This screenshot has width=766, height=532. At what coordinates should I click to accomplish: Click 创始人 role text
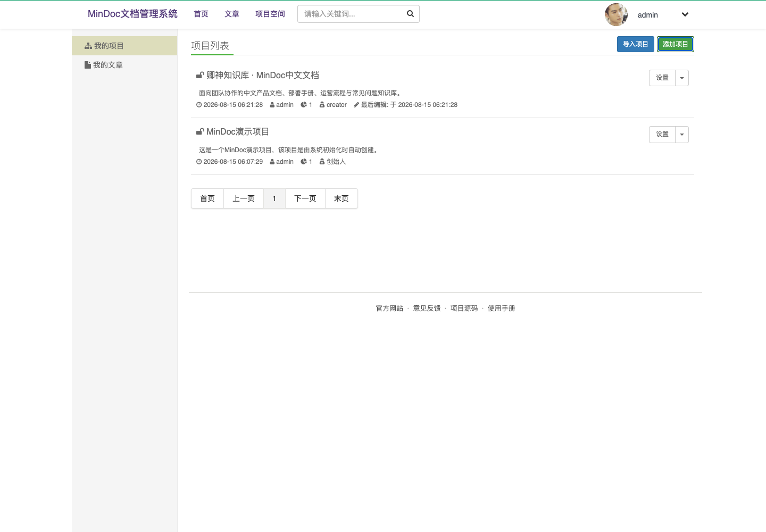coord(336,162)
